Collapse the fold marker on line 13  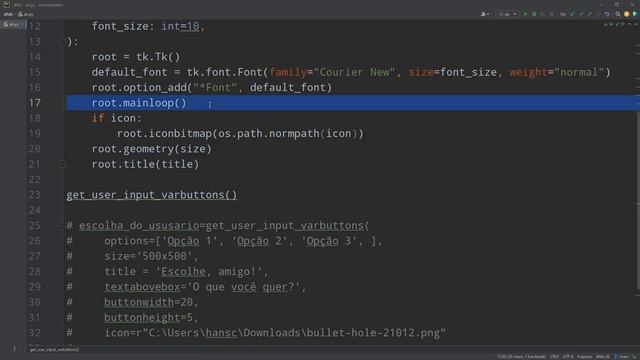62,41
